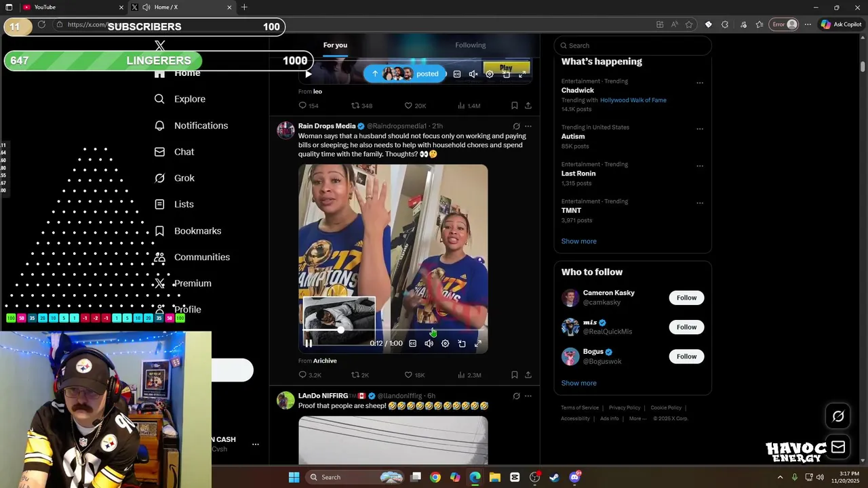The width and height of the screenshot is (868, 488).
Task: Seek the playing video progress bar
Action: click(393, 330)
